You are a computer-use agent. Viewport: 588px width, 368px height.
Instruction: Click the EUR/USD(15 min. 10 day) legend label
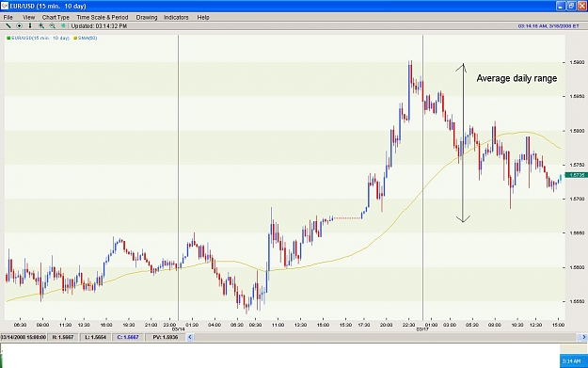[x=40, y=38]
